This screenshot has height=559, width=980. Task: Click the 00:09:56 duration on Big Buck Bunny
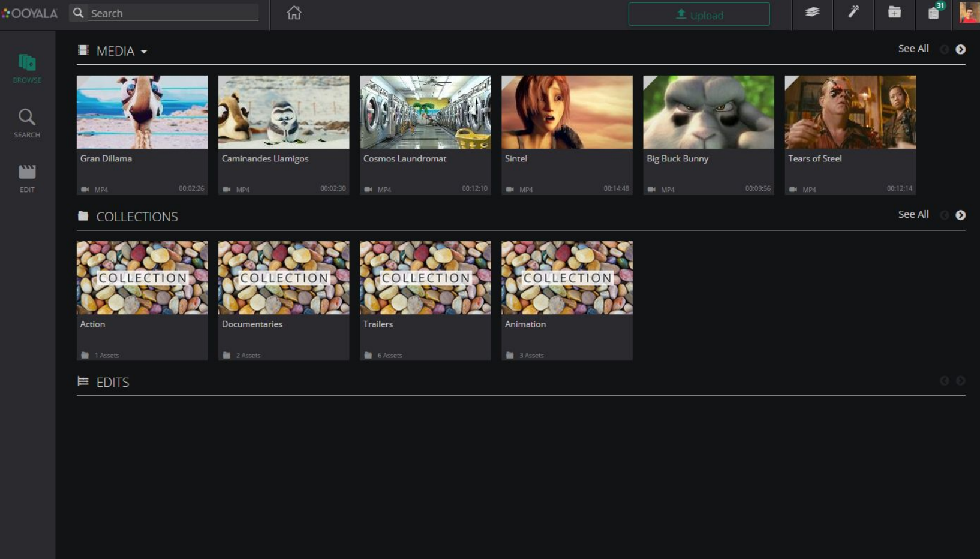point(757,188)
